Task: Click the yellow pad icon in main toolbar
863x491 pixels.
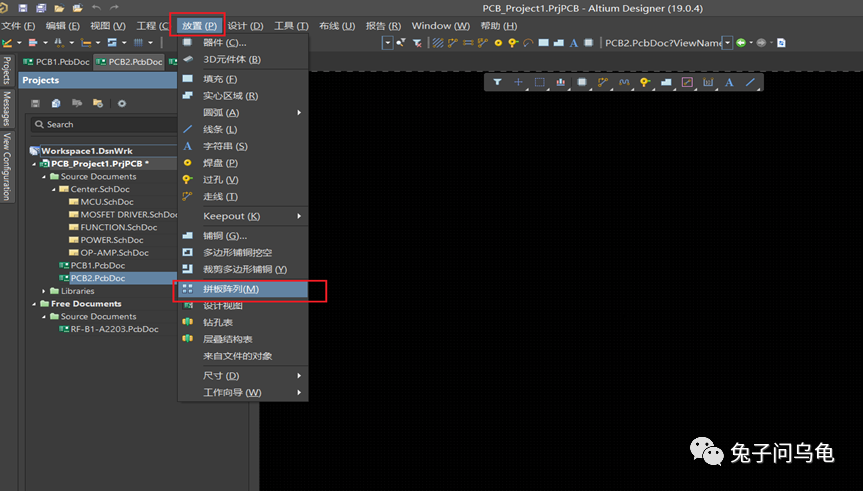Action: (498, 42)
